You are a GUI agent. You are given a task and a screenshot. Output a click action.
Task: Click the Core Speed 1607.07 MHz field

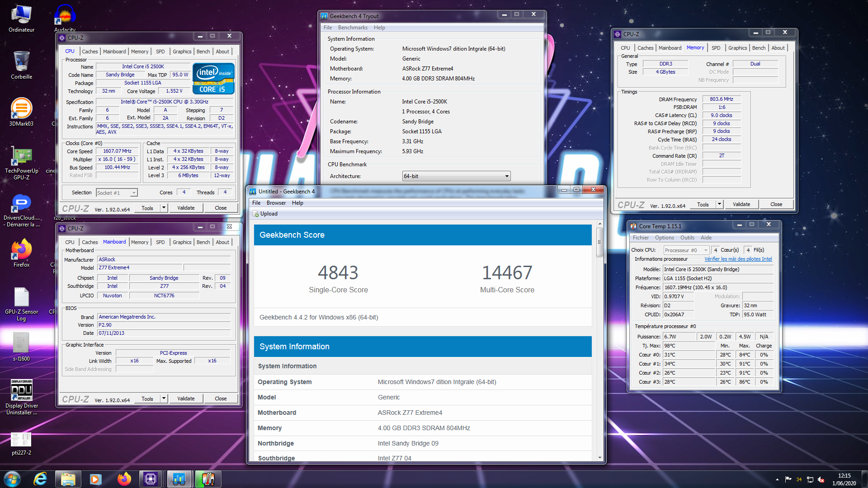(x=117, y=151)
